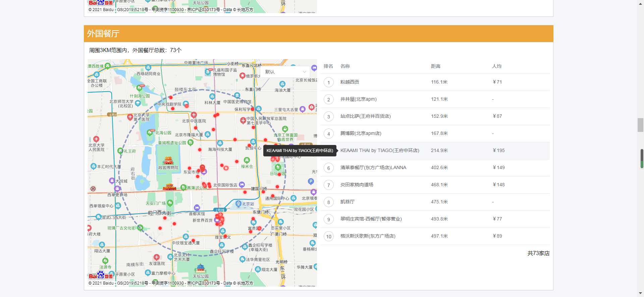Click the rank 10 circle badge
This screenshot has width=644, height=297.
point(329,236)
